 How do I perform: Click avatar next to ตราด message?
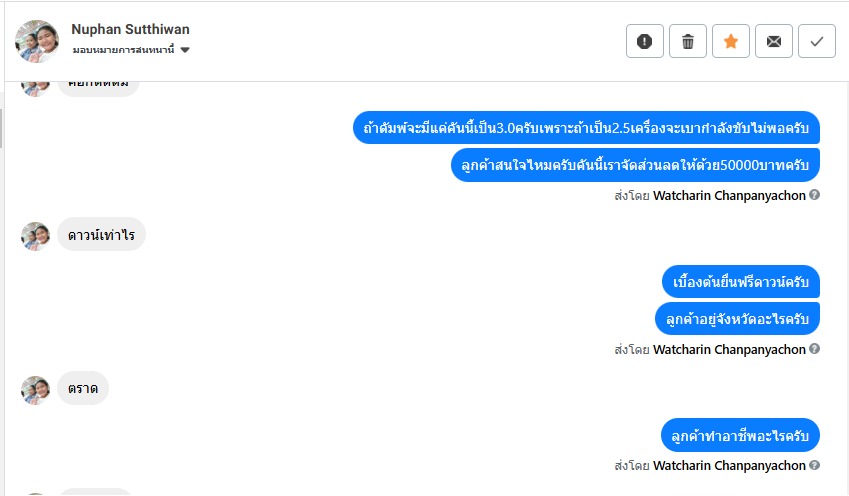36,390
